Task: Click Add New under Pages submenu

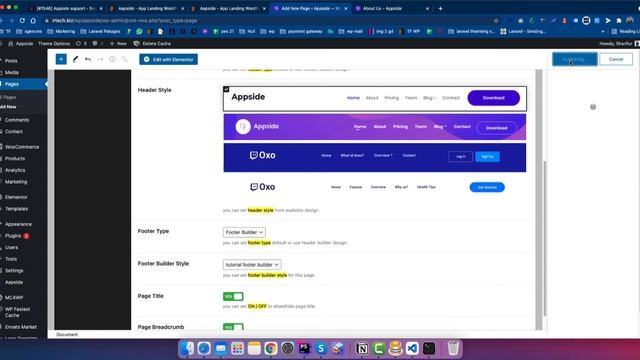Action: 8,107
